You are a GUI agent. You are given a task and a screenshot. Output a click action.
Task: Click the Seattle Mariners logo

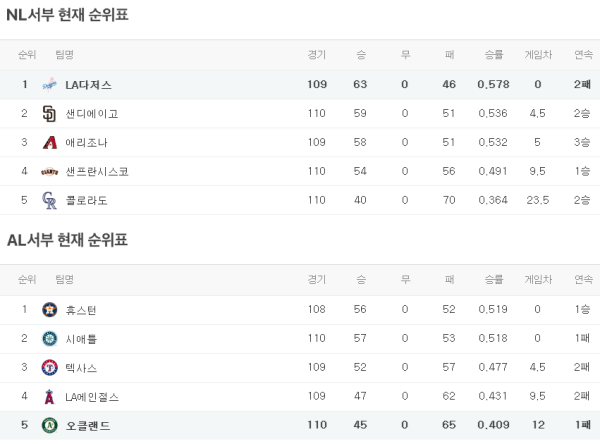[x=50, y=339]
